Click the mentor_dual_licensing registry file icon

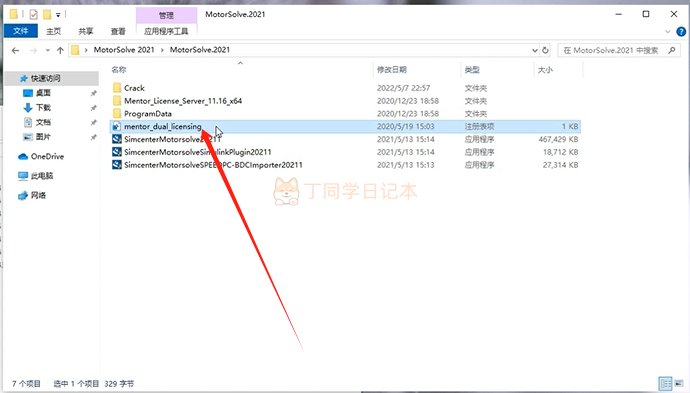117,126
